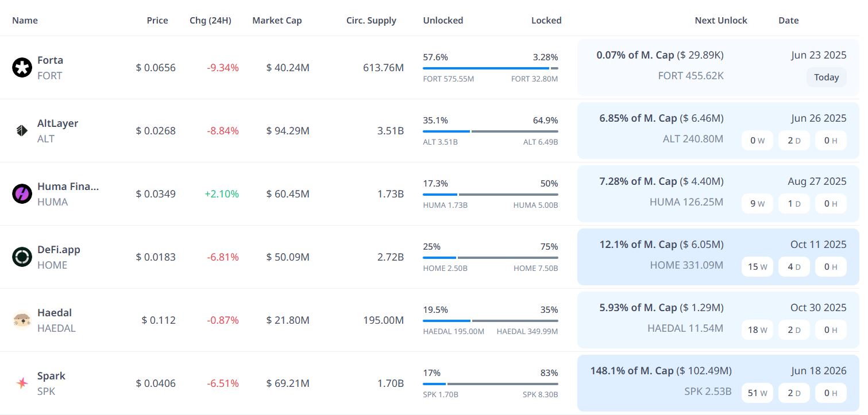The image size is (868, 415).
Task: Open the AltLayer token name link
Action: coord(57,123)
